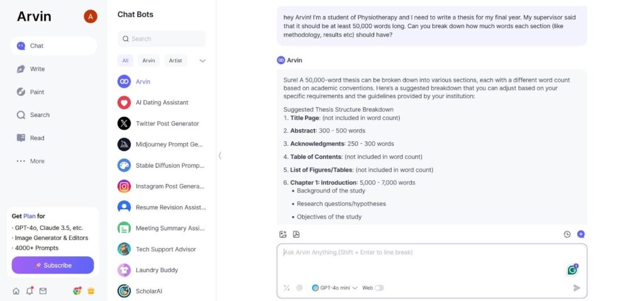Click the chat bots Search field
This screenshot has height=301, width=644.
click(x=162, y=38)
